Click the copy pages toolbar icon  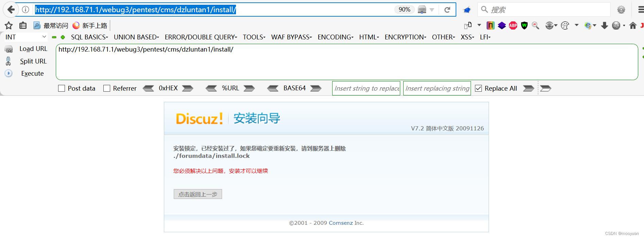468,25
